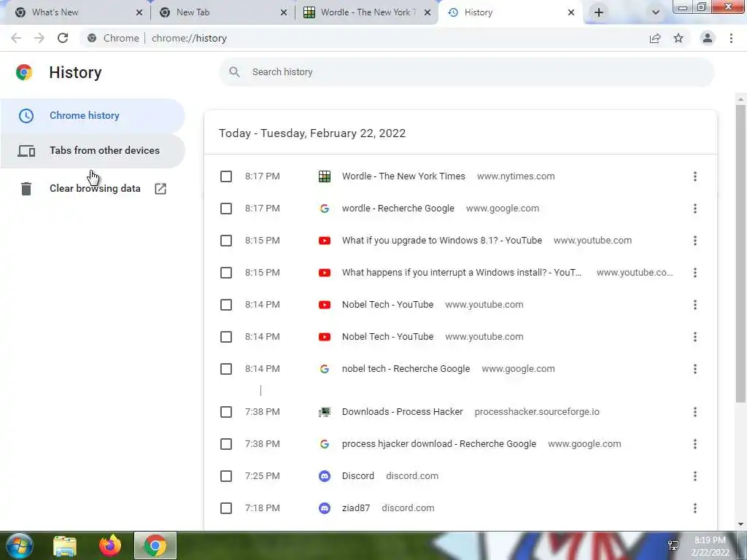This screenshot has width=747, height=560.
Task: Open process hjacker download - Recherche Google link
Action: 438,444
